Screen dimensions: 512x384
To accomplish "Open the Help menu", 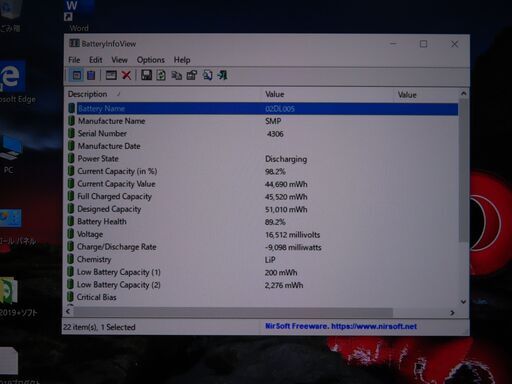I will 182,60.
